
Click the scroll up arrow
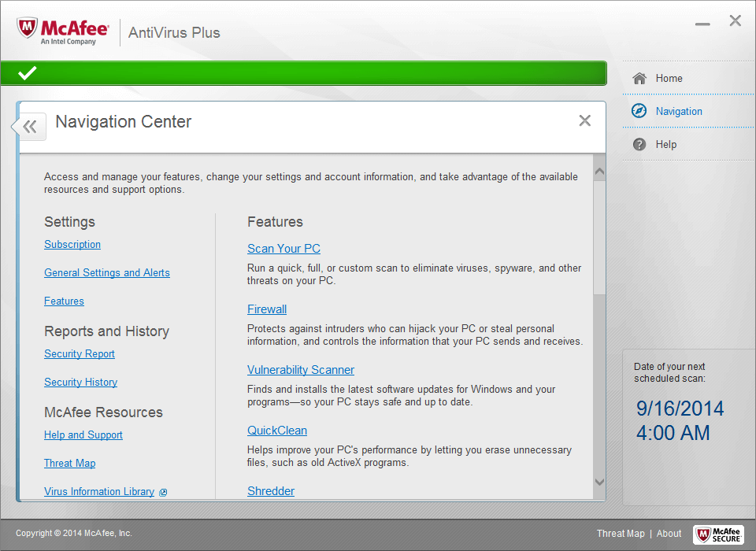point(599,171)
